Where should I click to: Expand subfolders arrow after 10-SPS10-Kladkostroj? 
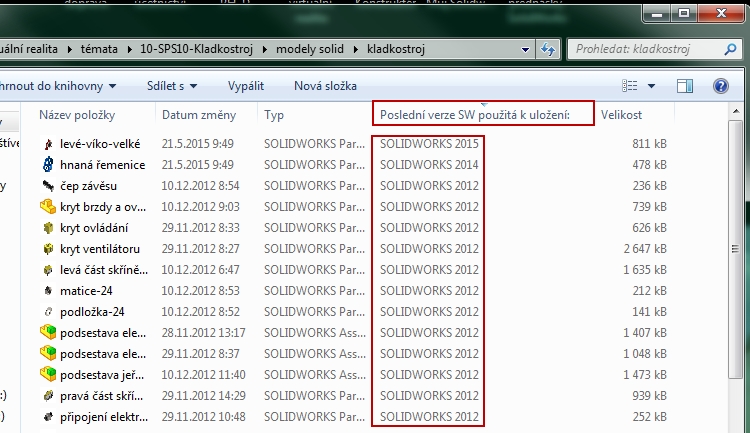click(x=265, y=49)
